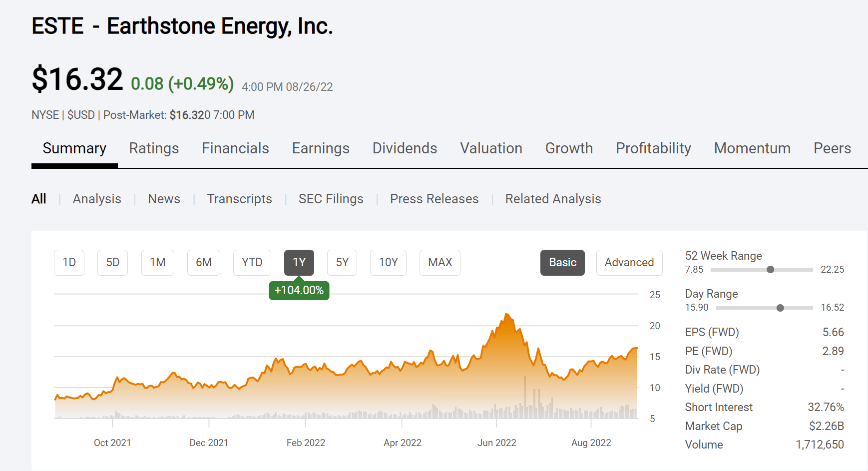Open SEC Filings section
868x471 pixels.
pyautogui.click(x=331, y=199)
